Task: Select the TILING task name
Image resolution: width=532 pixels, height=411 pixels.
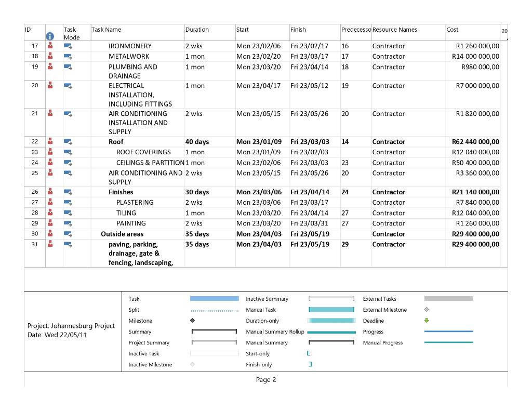Action: pos(126,213)
